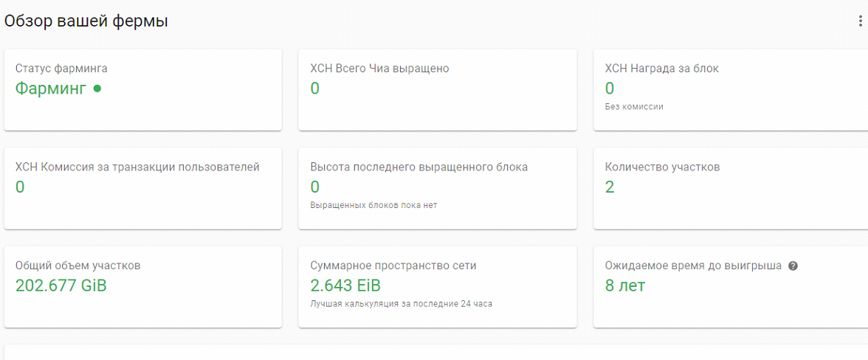868x360 pixels.
Task: Click the '202.677 GiB' value
Action: 61,285
